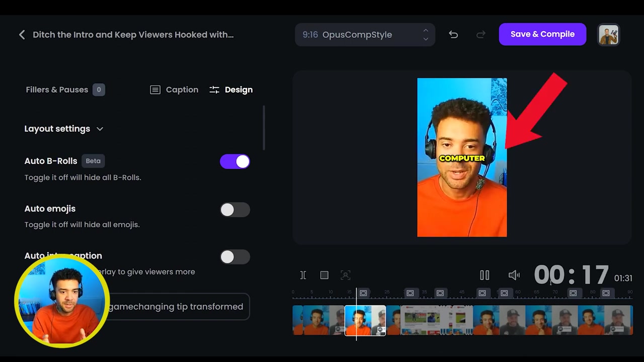Click the settings panel scrollbar
The width and height of the screenshot is (644, 362).
pyautogui.click(x=264, y=128)
